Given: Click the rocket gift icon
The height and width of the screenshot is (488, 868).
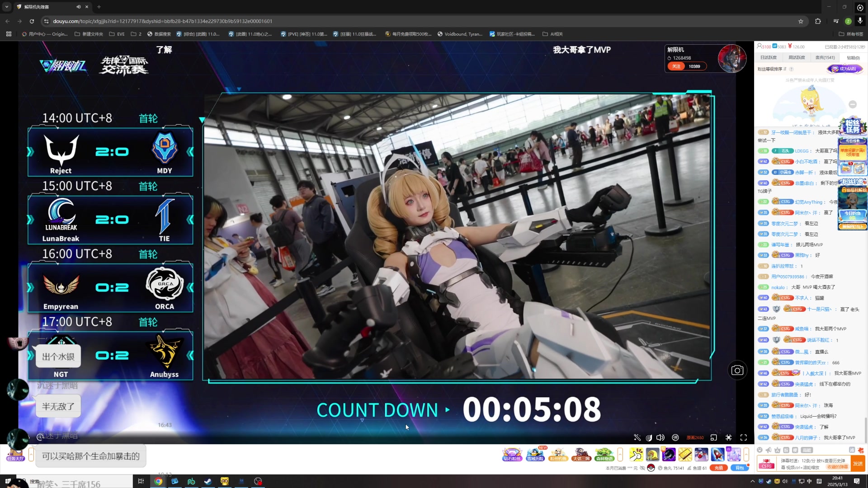Looking at the screenshot, I should coord(717,454).
